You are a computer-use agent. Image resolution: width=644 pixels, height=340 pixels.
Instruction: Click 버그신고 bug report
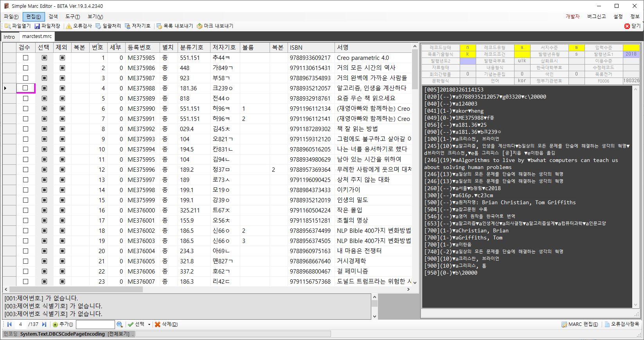[x=596, y=16]
